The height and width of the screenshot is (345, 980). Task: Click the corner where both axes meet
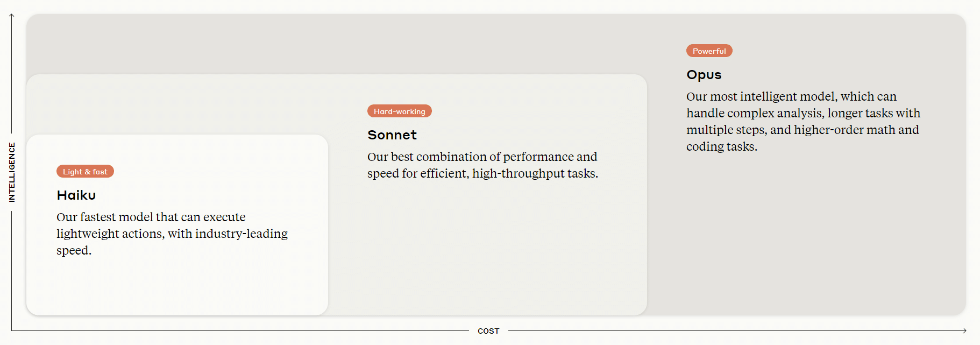click(12, 330)
